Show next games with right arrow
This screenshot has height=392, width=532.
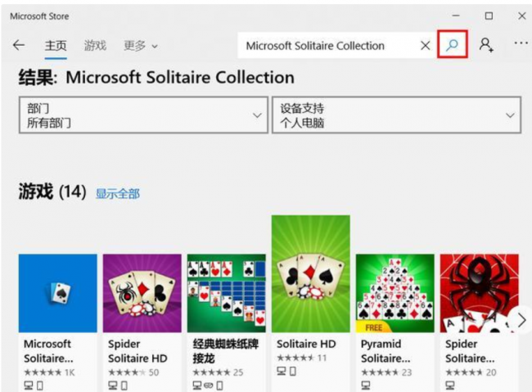522,320
